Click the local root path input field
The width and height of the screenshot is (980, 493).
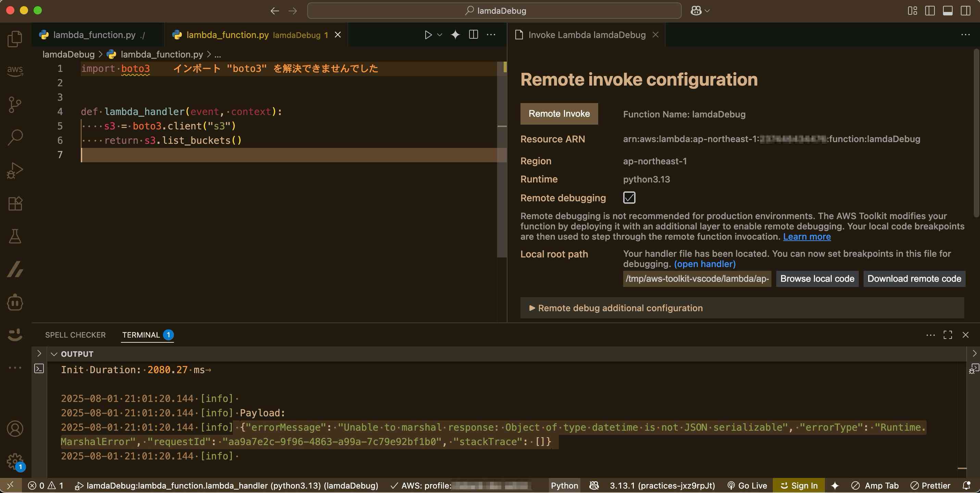696,279
